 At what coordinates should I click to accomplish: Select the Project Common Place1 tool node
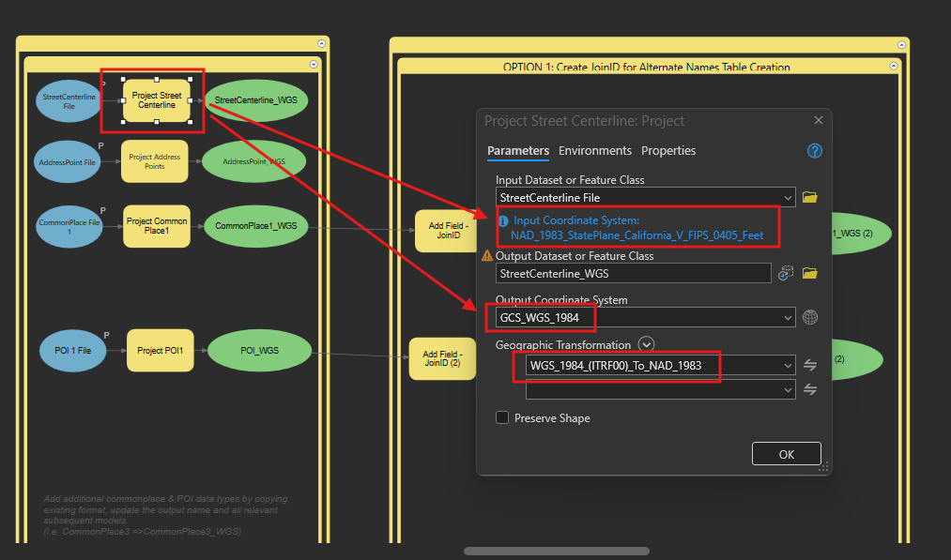(x=157, y=226)
